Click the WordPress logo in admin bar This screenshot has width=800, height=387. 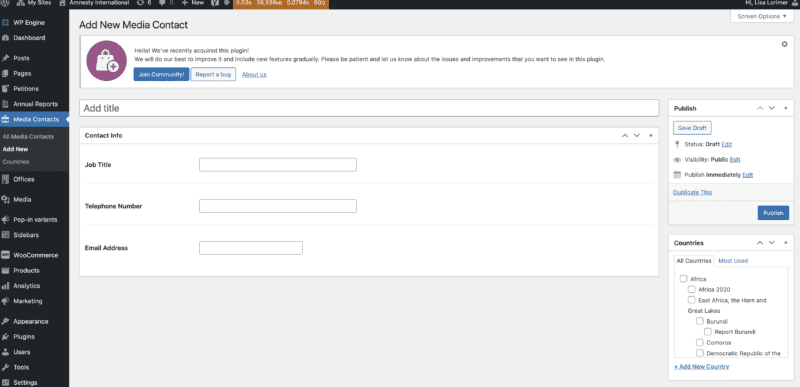coord(6,3)
